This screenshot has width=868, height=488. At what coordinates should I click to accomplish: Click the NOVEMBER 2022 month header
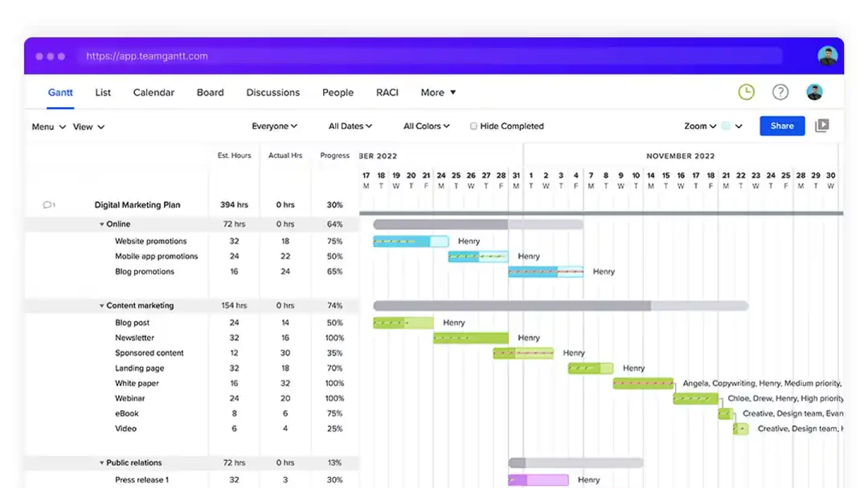(x=681, y=156)
